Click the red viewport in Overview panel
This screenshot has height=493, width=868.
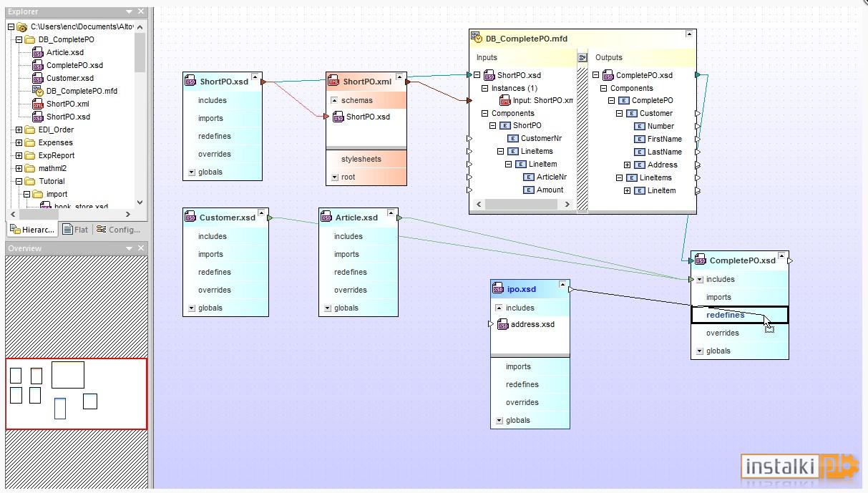[x=77, y=394]
